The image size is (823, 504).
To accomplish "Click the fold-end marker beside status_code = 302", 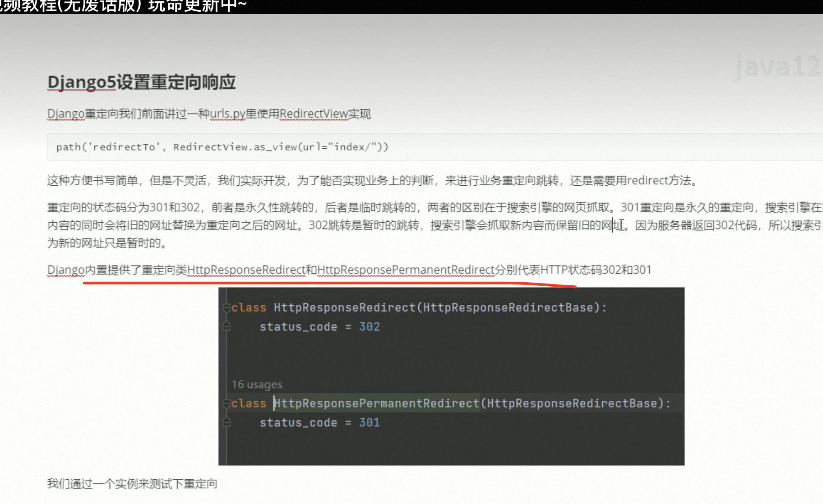I will point(227,326).
